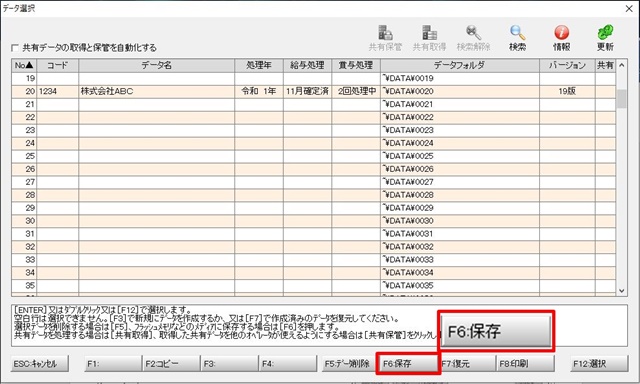The width and height of the screenshot is (640, 384).
Task: Click scrollbar down arrow
Action: (x=622, y=291)
